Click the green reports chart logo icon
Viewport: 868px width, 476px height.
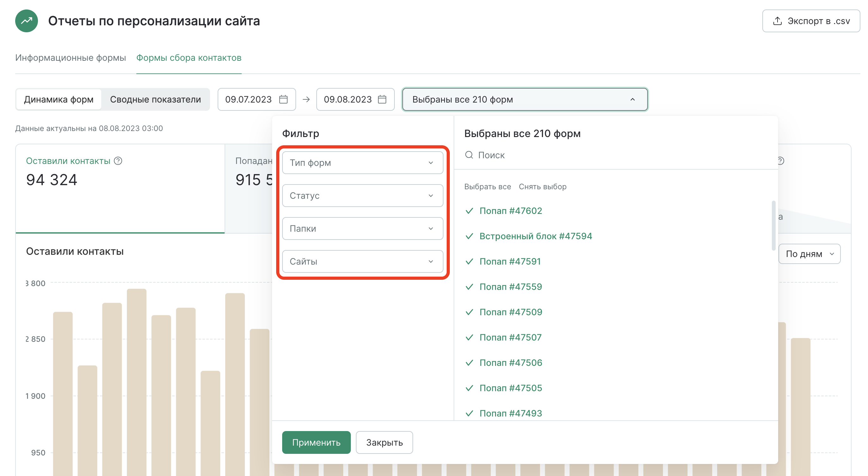point(27,21)
